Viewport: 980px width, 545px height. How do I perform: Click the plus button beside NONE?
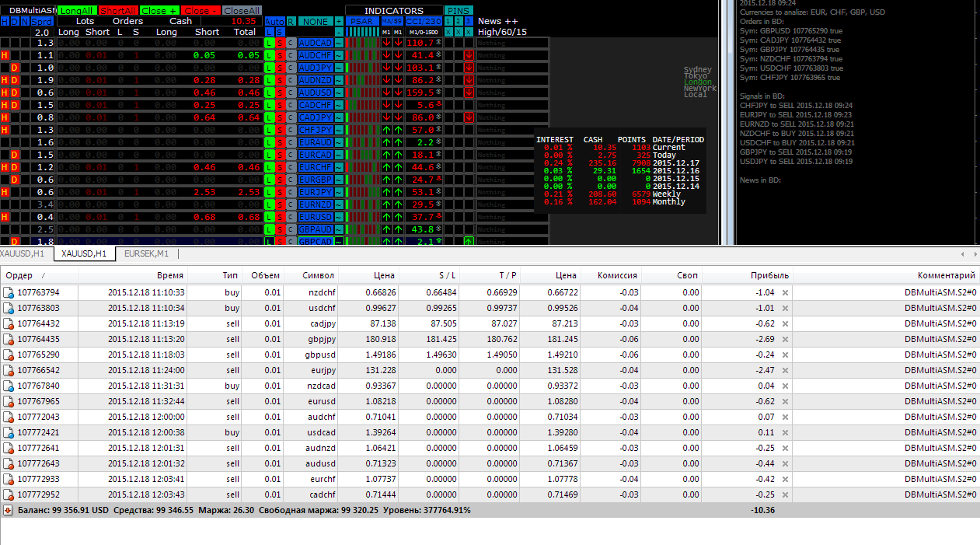coord(339,21)
